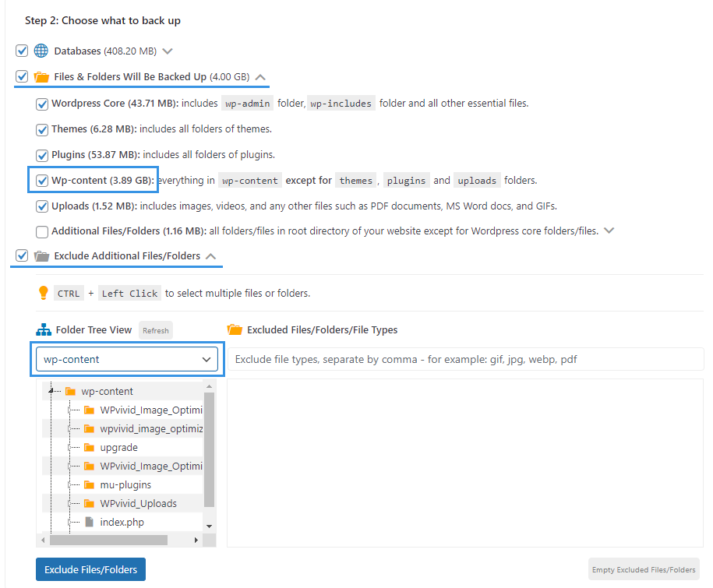The image size is (713, 588).
Task: Click the folder tree horizontal scrollbar thumb
Action: [108, 540]
